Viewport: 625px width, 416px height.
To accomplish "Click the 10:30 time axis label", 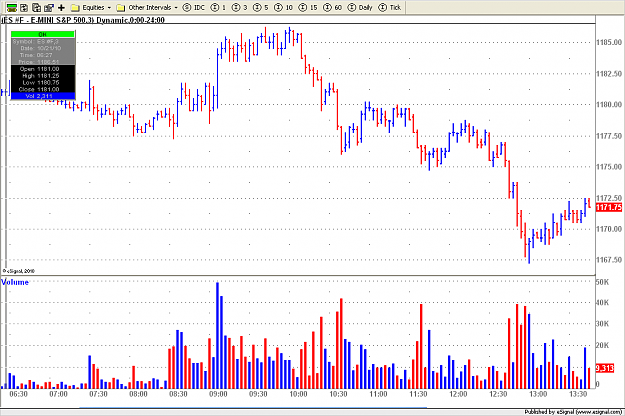I will pyautogui.click(x=338, y=394).
